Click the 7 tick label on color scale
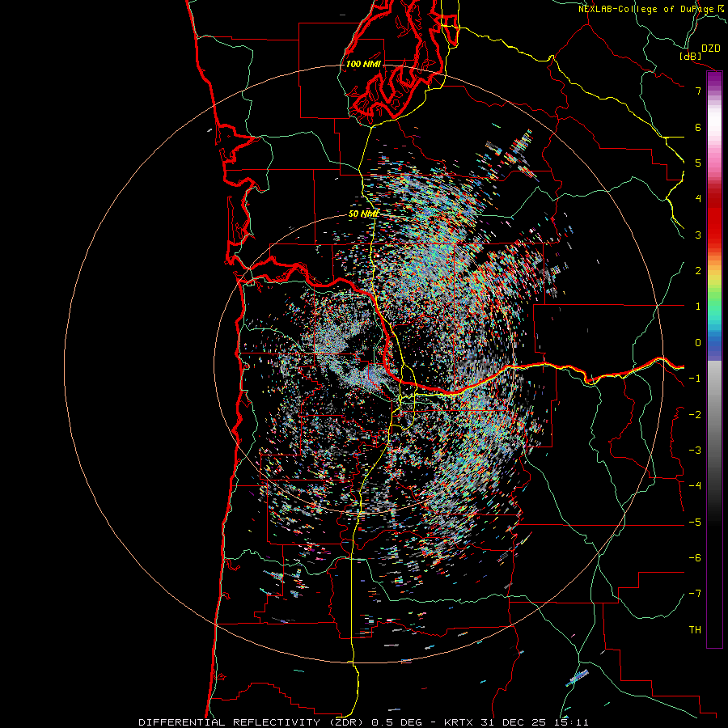 (698, 91)
